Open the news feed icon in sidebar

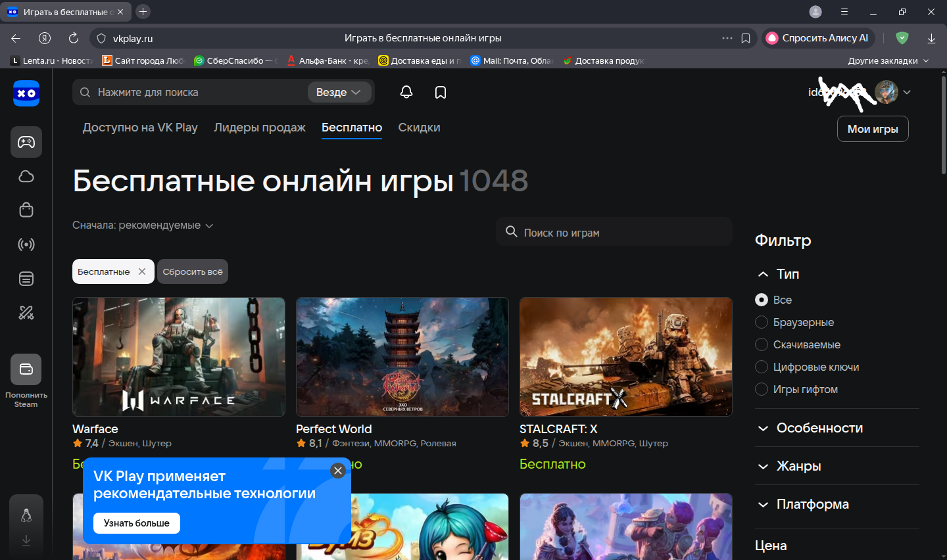coord(26,279)
